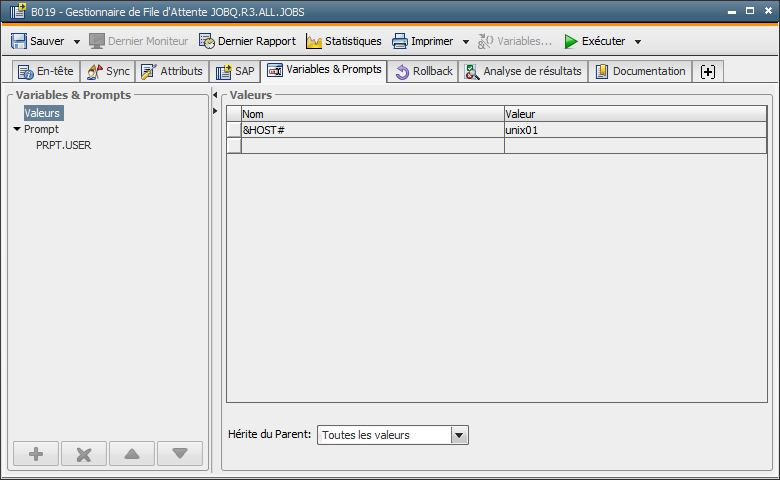The width and height of the screenshot is (780, 480).
Task: Collapse the Prompt tree node
Action: tap(17, 129)
